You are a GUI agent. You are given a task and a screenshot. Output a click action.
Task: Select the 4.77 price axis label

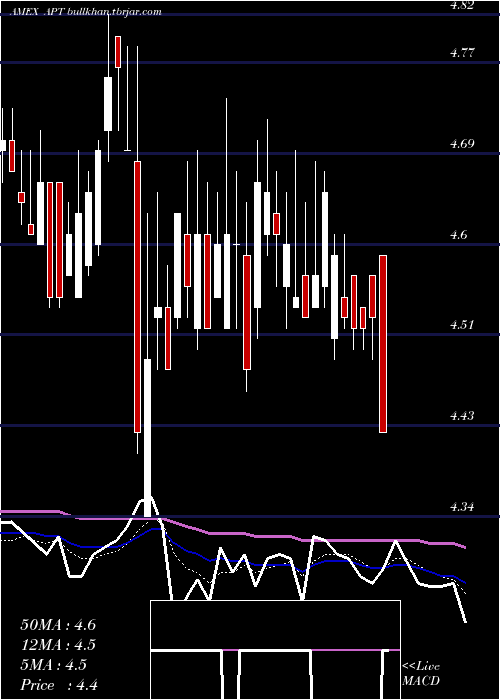(462, 53)
